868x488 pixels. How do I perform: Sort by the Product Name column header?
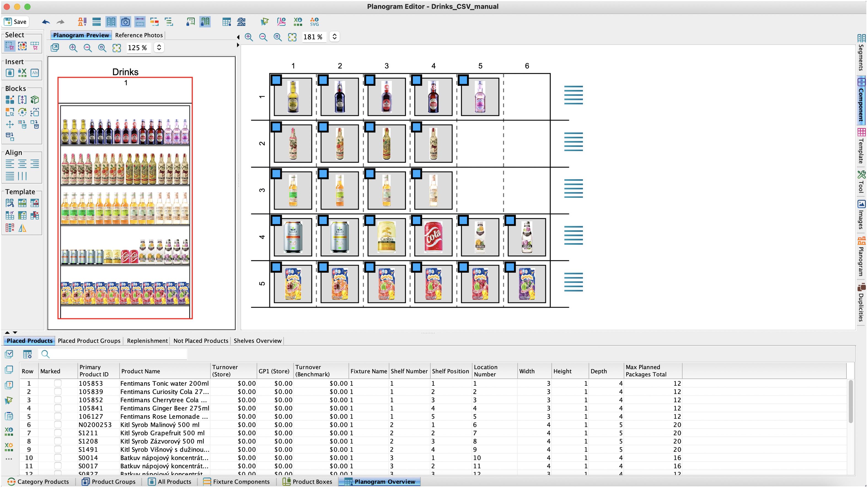(x=165, y=371)
